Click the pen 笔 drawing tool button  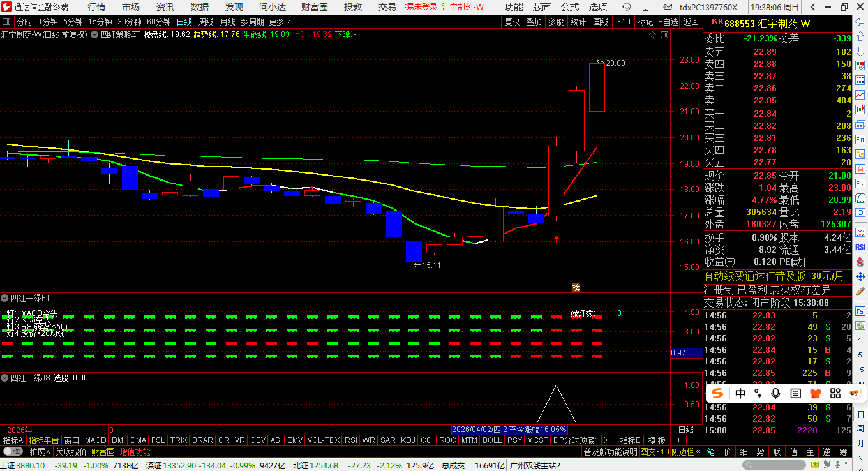pos(710,452)
